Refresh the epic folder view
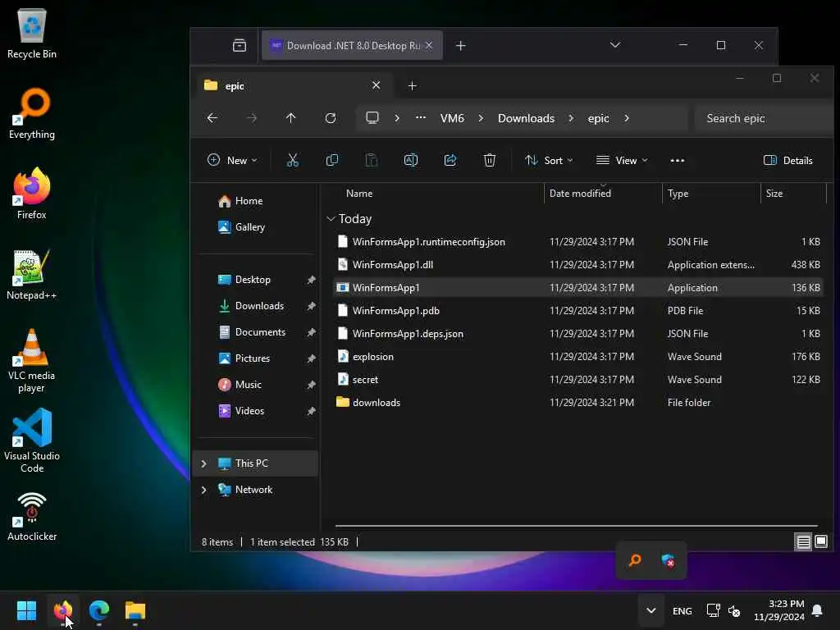The image size is (840, 630). (x=331, y=118)
